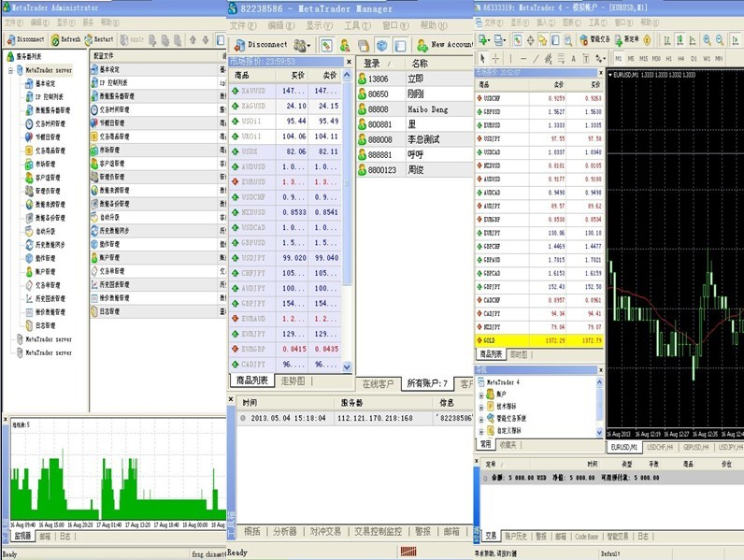Switch chart to H1 timeframe
Screen dimensions: 744x560
coord(668,58)
